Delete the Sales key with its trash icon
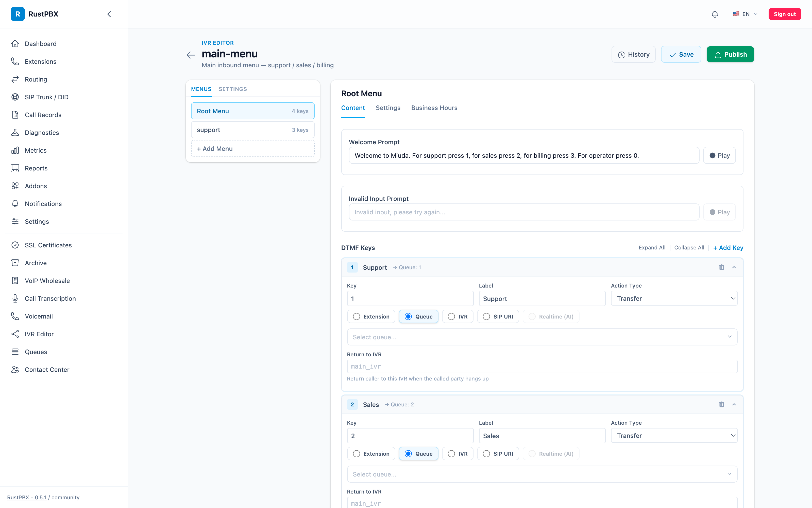The image size is (812, 508). point(721,405)
